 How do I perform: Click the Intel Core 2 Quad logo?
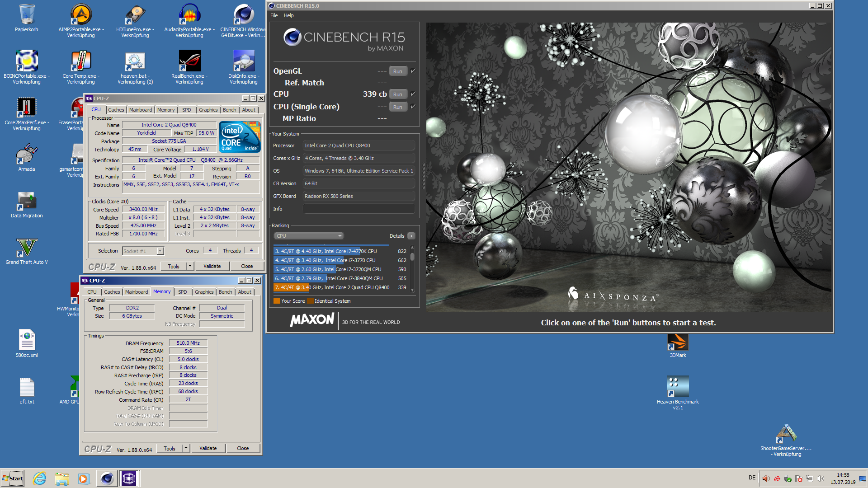[x=240, y=136]
